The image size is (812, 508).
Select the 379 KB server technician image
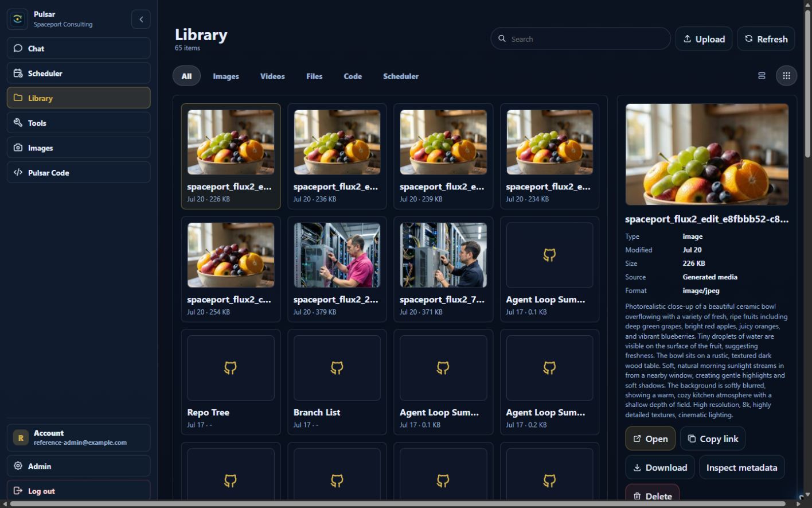pyautogui.click(x=337, y=255)
